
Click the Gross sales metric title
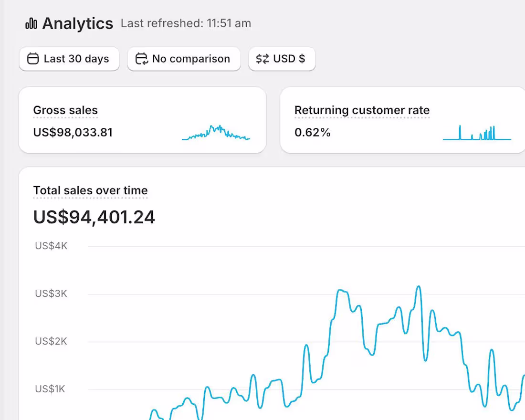65,110
